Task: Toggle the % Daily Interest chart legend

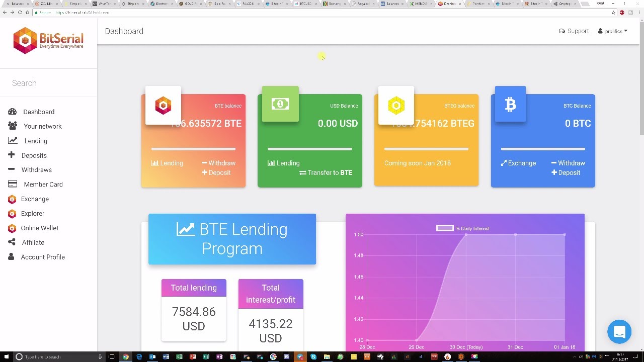Action: coord(463,228)
